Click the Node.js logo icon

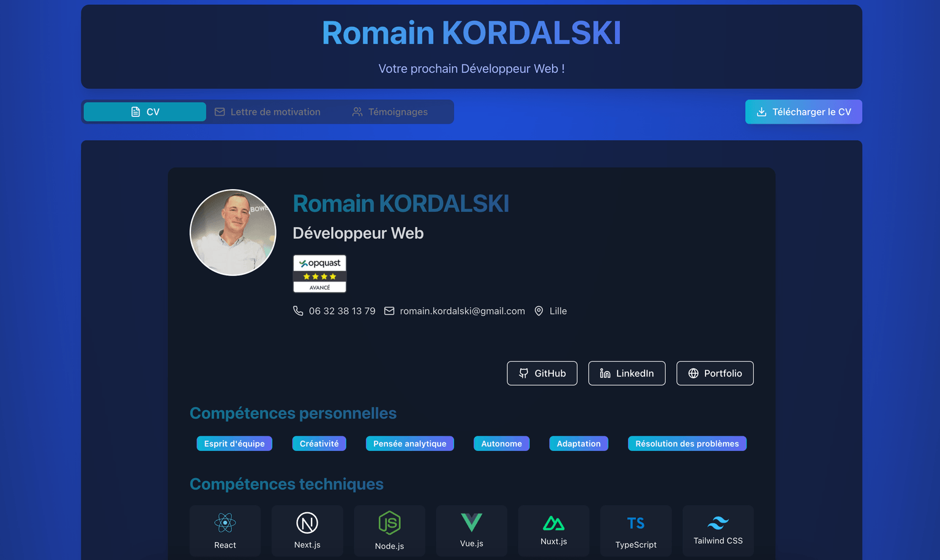(x=389, y=523)
